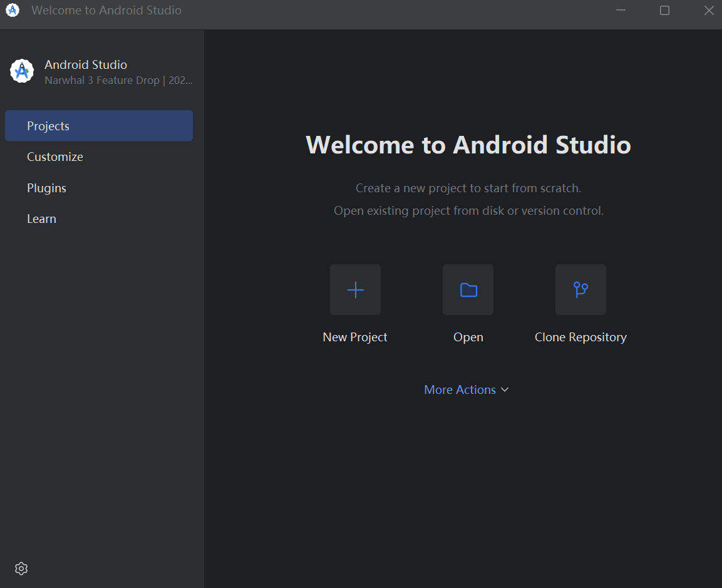This screenshot has width=722, height=588.
Task: Click the Open label under folder icon
Action: [x=468, y=337]
